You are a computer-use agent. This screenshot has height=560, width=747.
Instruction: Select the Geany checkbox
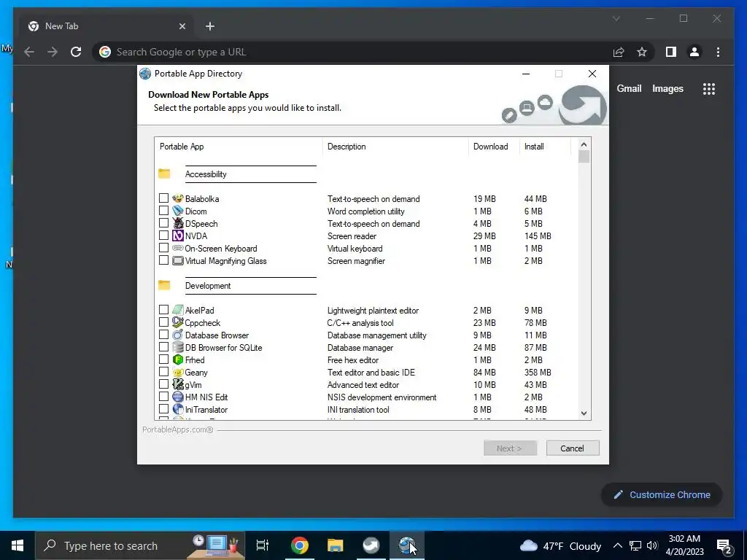163,371
